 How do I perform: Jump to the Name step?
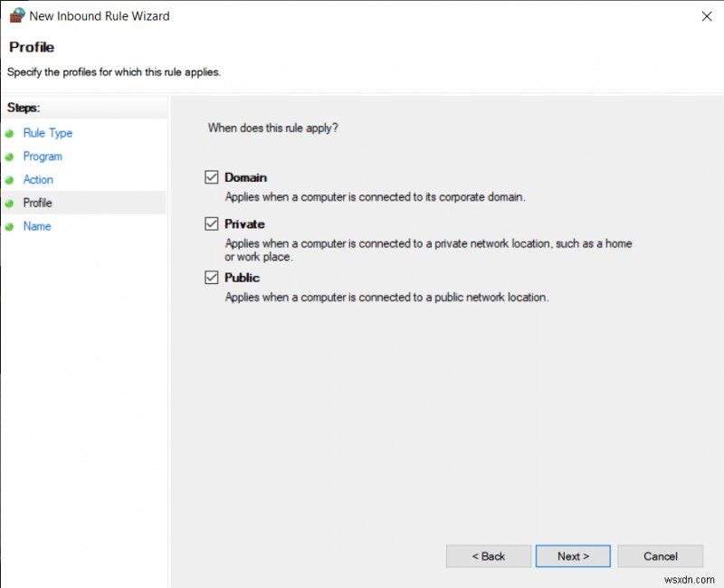pyautogui.click(x=37, y=226)
